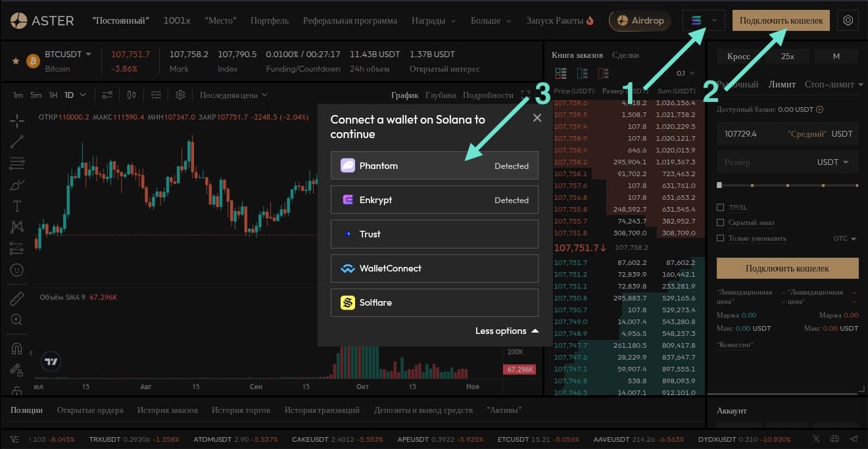
Task: Enable the TP/SL checkbox
Action: click(721, 207)
